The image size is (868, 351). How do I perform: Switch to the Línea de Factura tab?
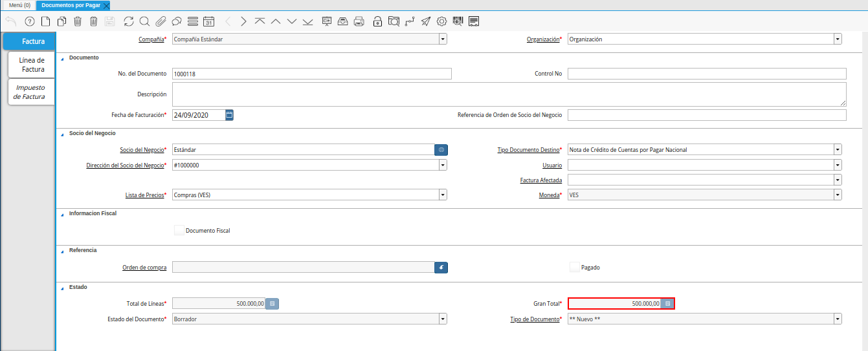click(32, 65)
